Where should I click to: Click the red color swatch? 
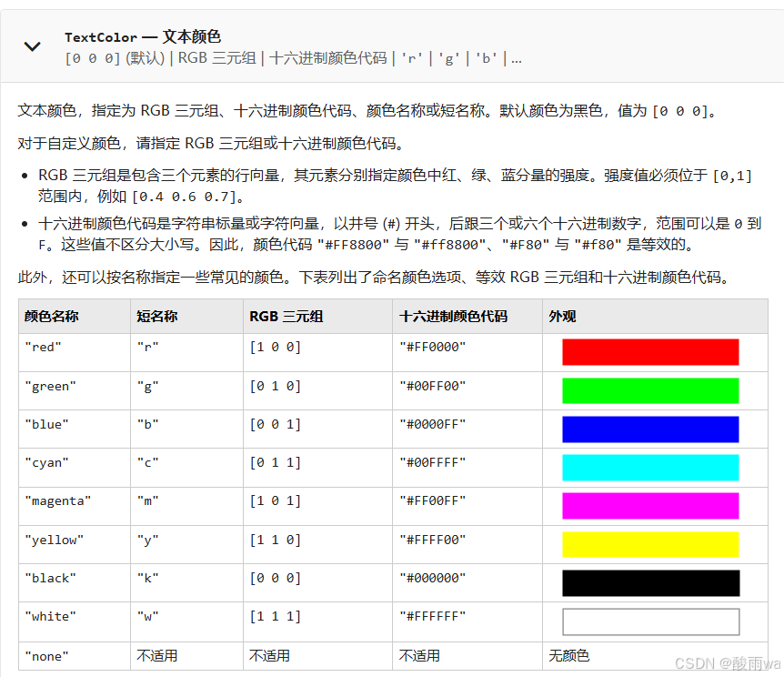click(x=650, y=352)
